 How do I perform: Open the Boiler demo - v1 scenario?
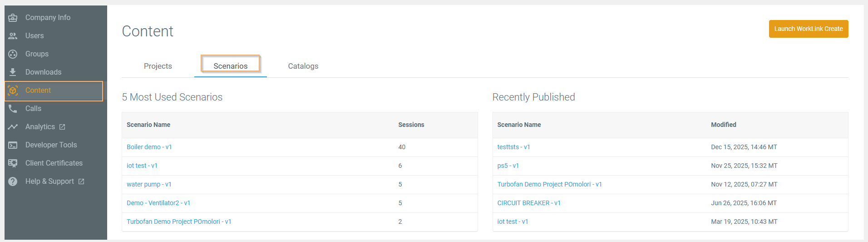pyautogui.click(x=149, y=147)
